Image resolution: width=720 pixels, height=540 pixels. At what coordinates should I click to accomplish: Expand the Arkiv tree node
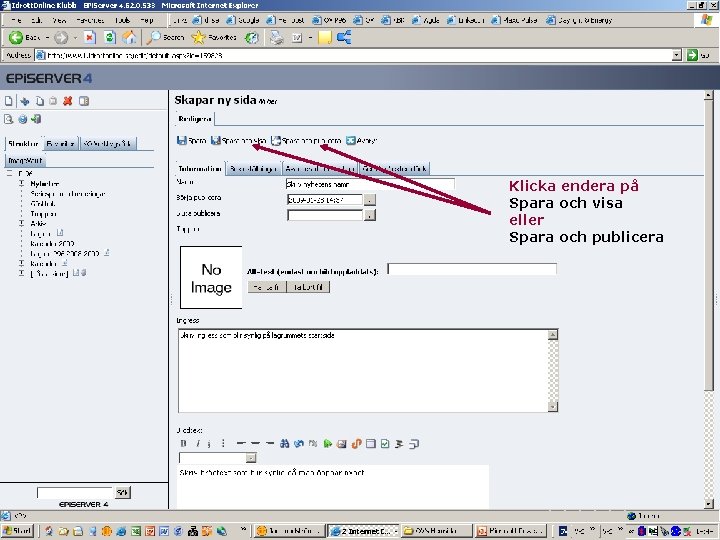click(x=22, y=224)
